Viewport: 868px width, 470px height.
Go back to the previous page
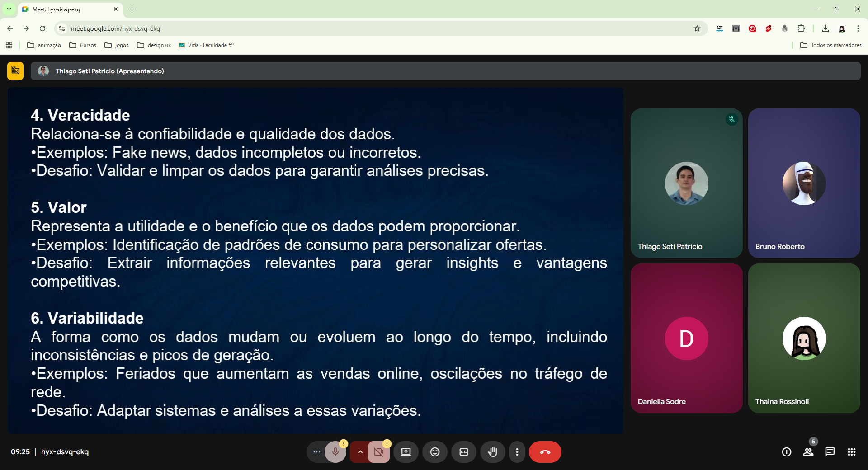[x=10, y=28]
